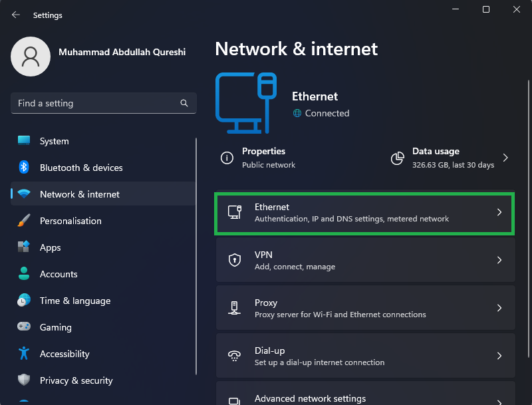Click the Gaming controller icon
The image size is (532, 405).
tap(24, 327)
